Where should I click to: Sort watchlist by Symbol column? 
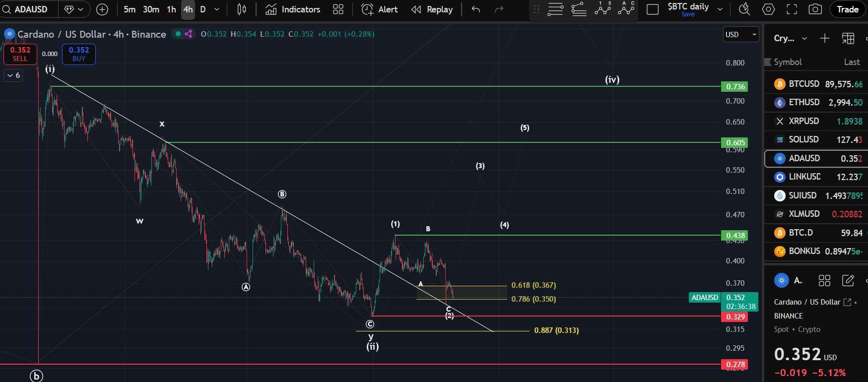(x=788, y=62)
